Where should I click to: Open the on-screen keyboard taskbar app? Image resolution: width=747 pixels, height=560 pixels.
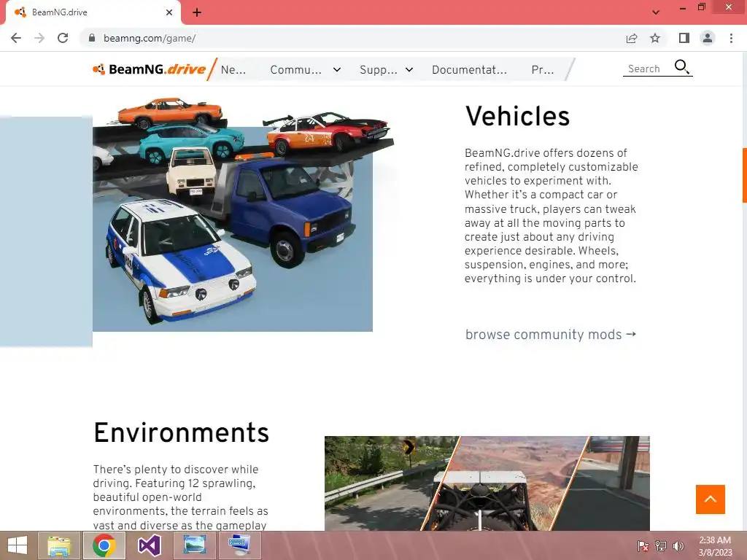click(x=239, y=545)
